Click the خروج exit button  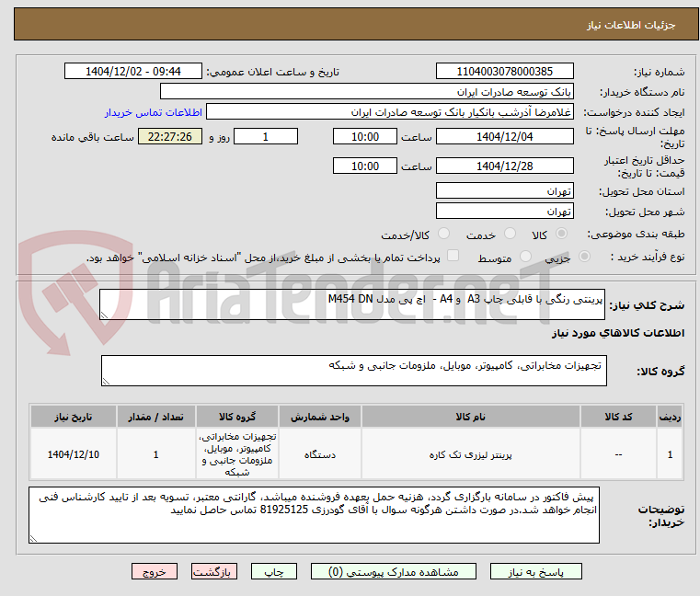pyautogui.click(x=154, y=571)
